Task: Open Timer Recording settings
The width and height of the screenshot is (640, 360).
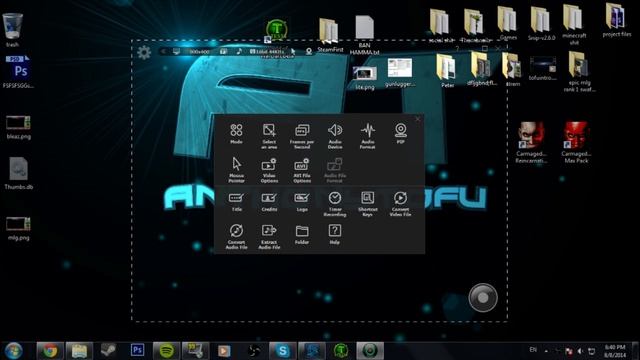Action: tap(335, 204)
